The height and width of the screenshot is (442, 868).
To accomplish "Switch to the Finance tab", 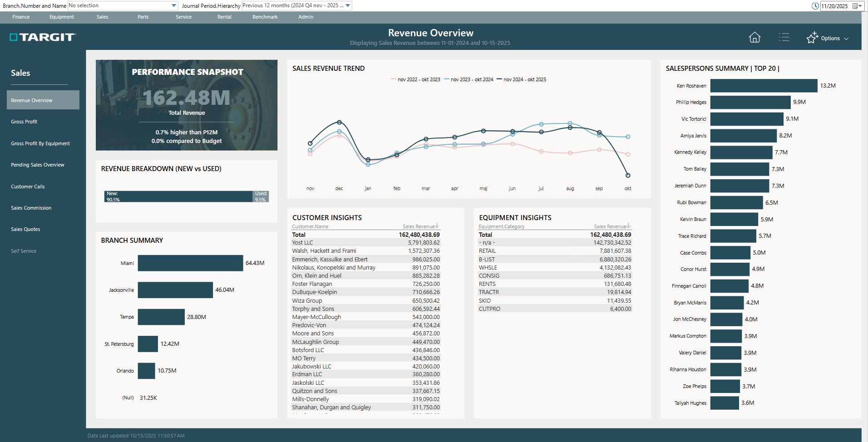I will (21, 17).
